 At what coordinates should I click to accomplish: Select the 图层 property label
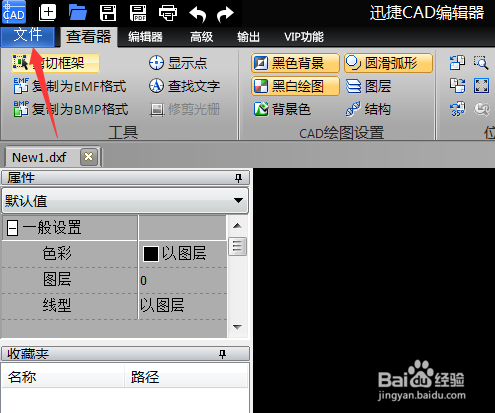pyautogui.click(x=57, y=280)
